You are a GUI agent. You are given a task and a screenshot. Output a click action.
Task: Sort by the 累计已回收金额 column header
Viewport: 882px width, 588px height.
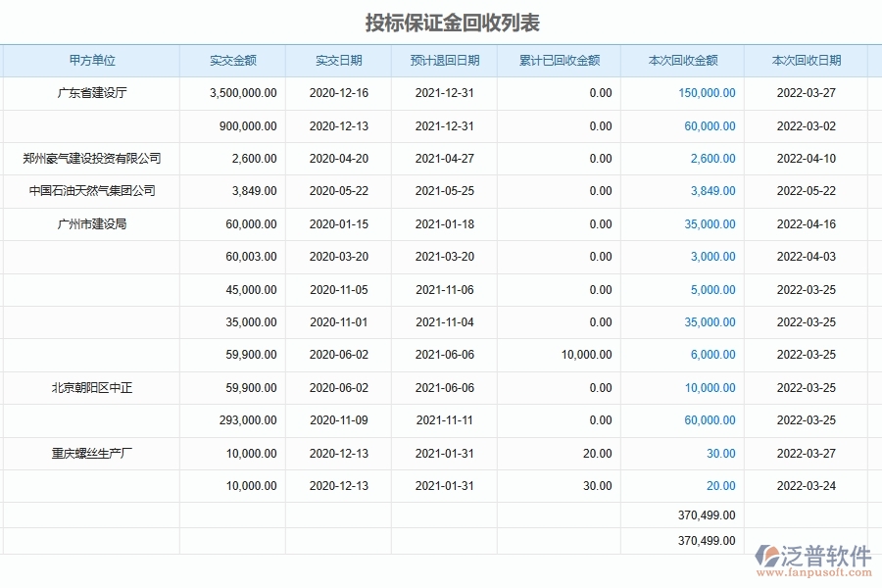pos(560,60)
